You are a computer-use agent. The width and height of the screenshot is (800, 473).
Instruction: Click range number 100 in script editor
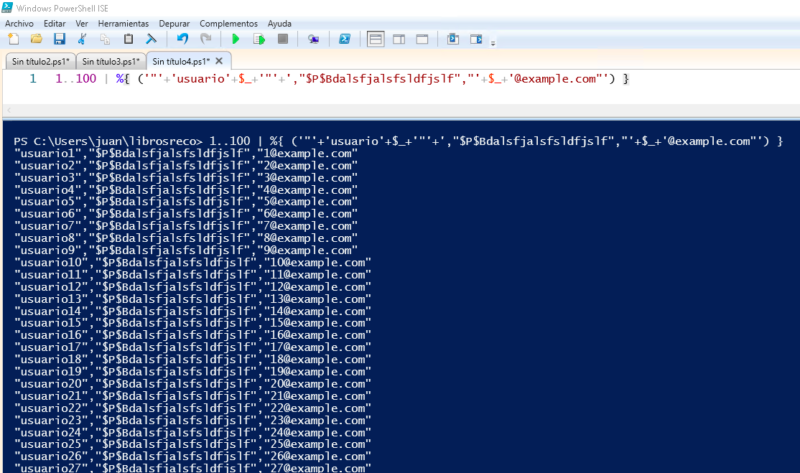pos(86,79)
